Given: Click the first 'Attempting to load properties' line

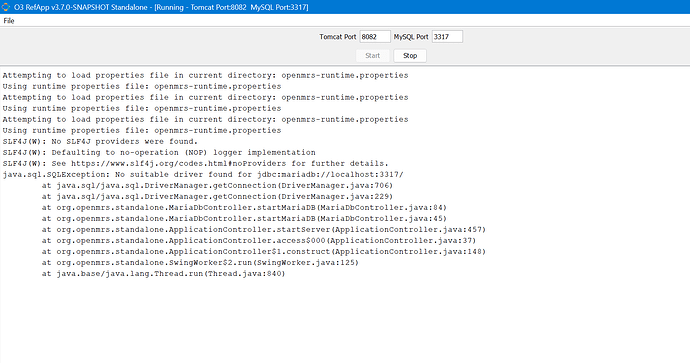Looking at the screenshot, I should [x=206, y=75].
